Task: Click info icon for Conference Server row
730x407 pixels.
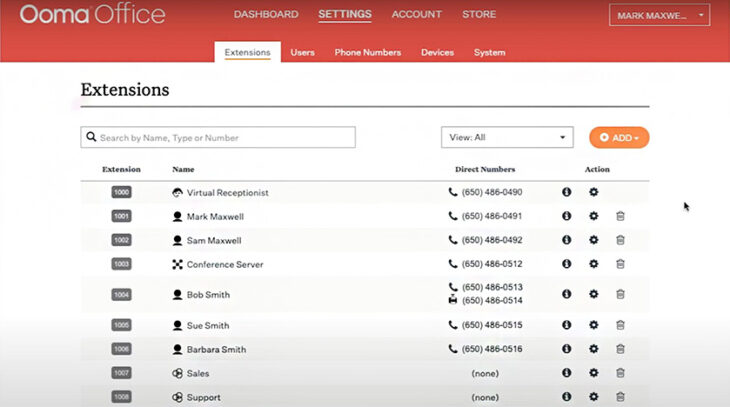Action: 566,264
